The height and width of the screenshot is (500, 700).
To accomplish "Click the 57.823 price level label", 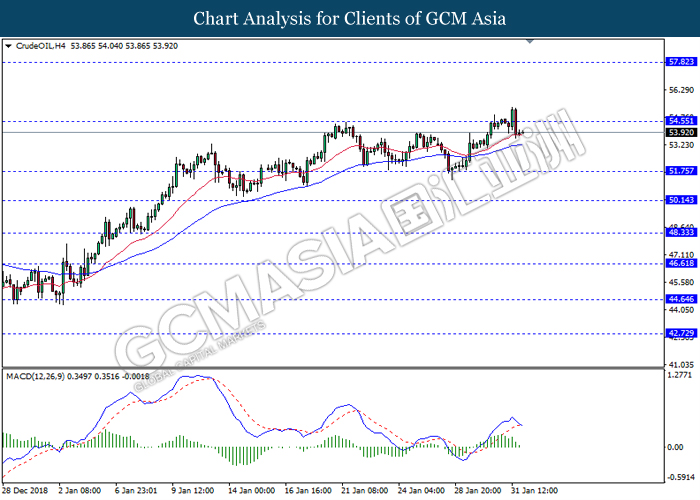I will [681, 62].
